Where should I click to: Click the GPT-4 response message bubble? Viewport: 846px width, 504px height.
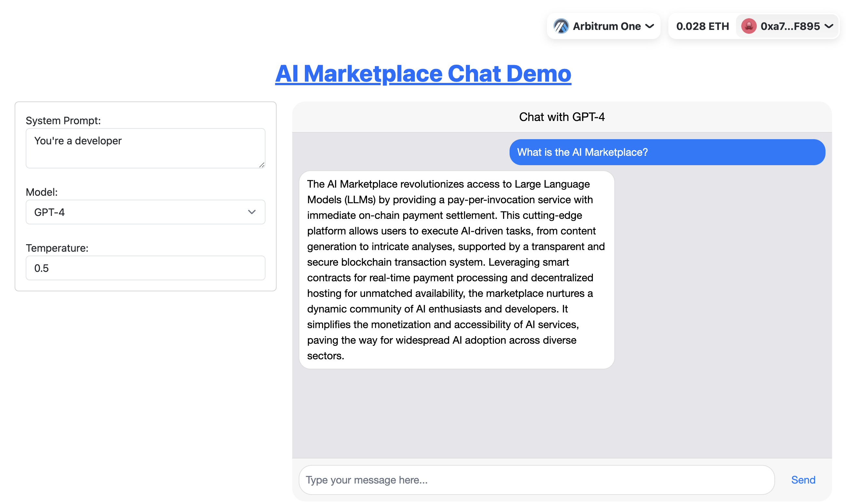(456, 270)
